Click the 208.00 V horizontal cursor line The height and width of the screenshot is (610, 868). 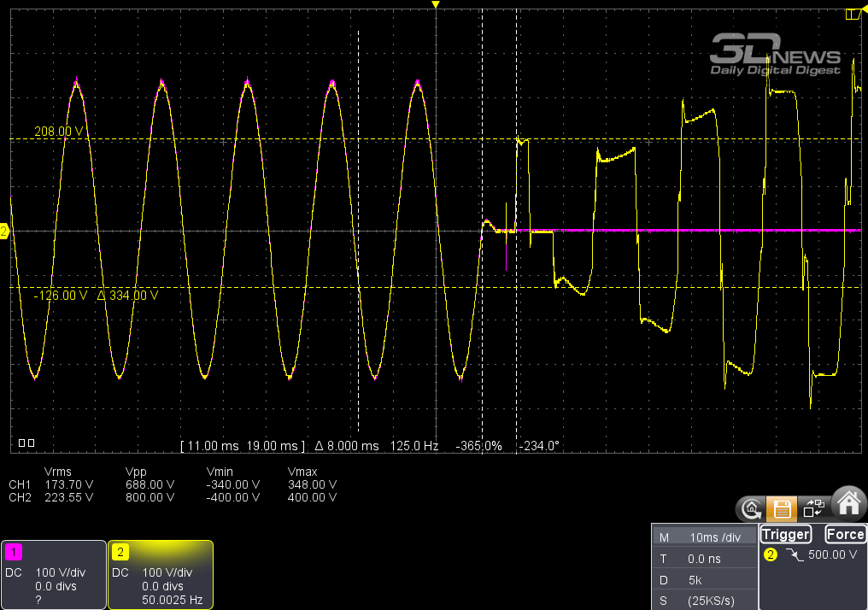point(256,138)
